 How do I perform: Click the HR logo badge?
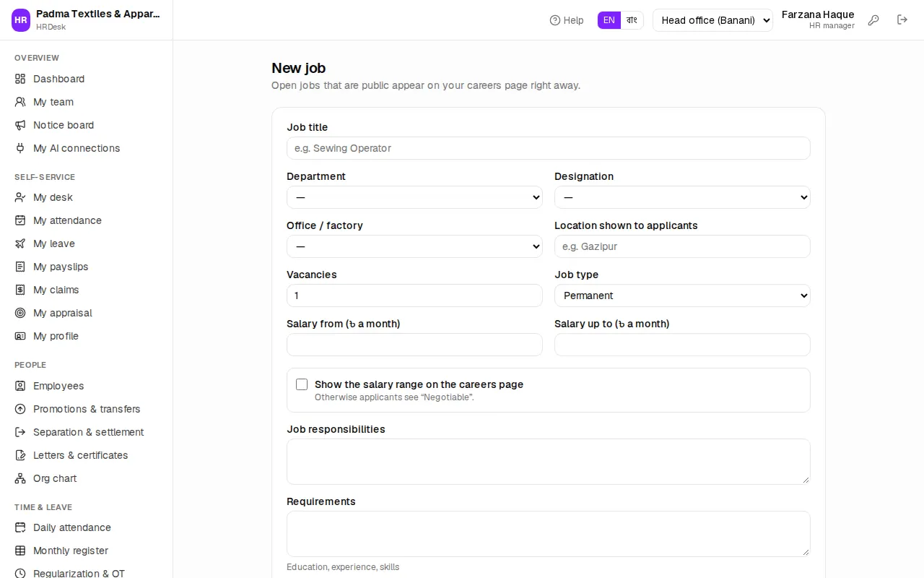(21, 20)
